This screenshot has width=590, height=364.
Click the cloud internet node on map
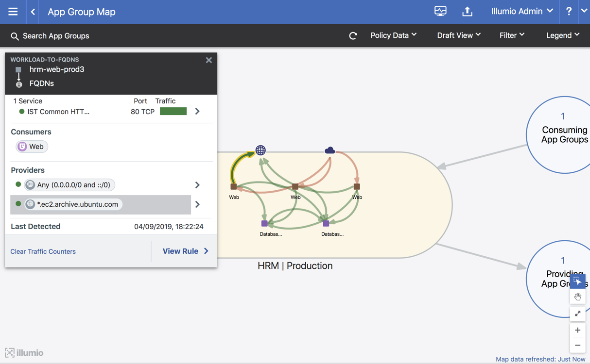click(x=330, y=150)
